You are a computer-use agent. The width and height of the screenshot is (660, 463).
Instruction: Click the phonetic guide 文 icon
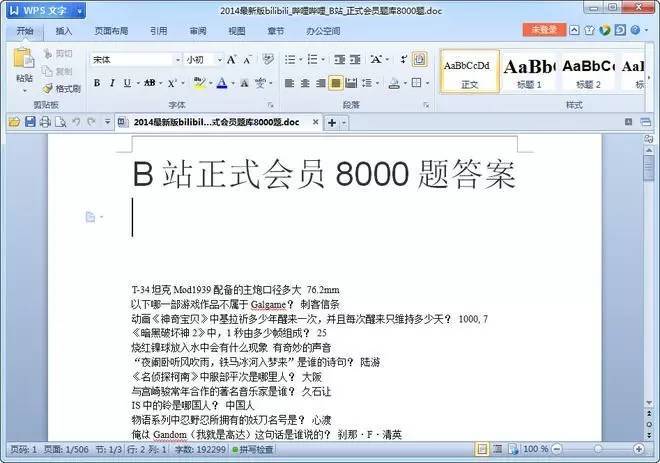point(260,83)
